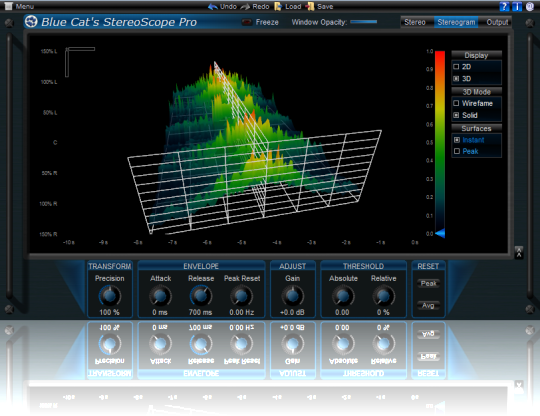The width and height of the screenshot is (540, 416).
Task: Click the Load preset icon
Action: pyautogui.click(x=278, y=7)
